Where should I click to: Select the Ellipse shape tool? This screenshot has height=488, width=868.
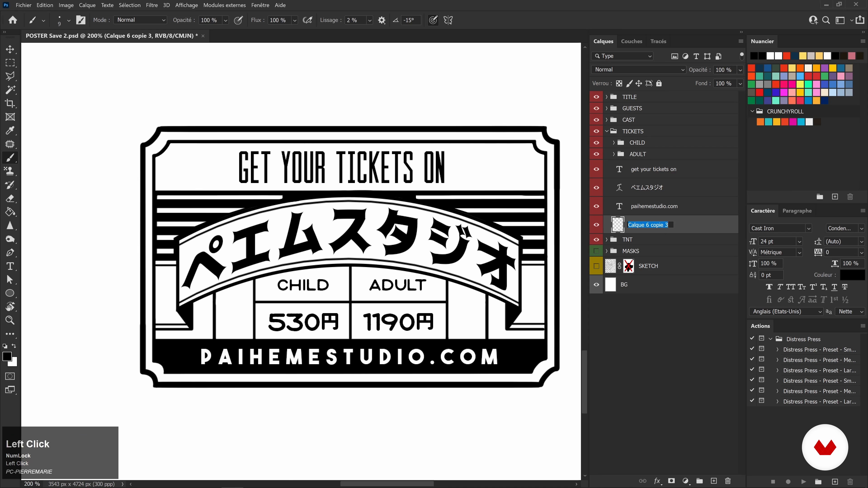pyautogui.click(x=10, y=293)
